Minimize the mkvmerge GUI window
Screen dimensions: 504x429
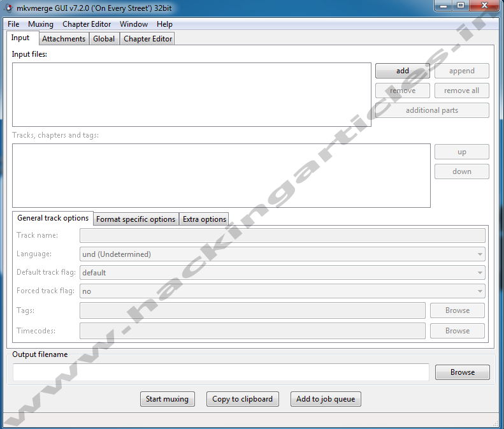[443, 6]
